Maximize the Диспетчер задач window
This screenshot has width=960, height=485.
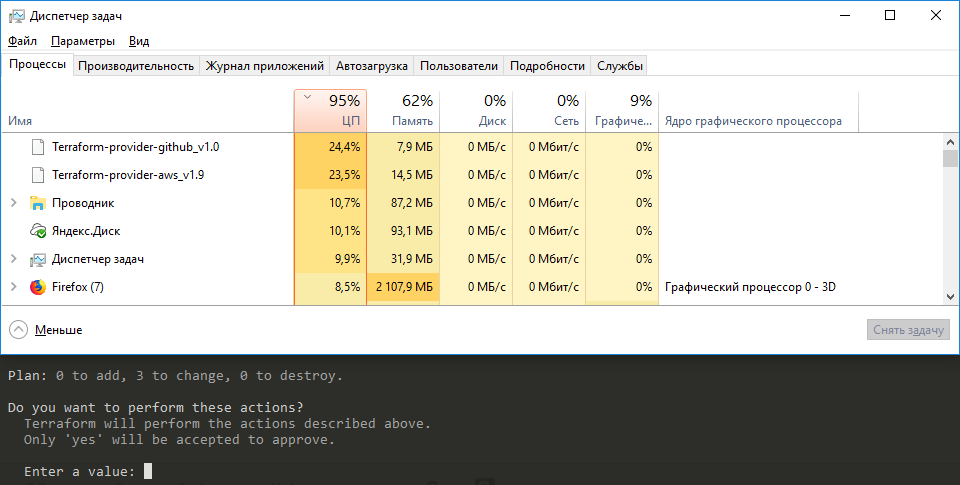pos(890,15)
